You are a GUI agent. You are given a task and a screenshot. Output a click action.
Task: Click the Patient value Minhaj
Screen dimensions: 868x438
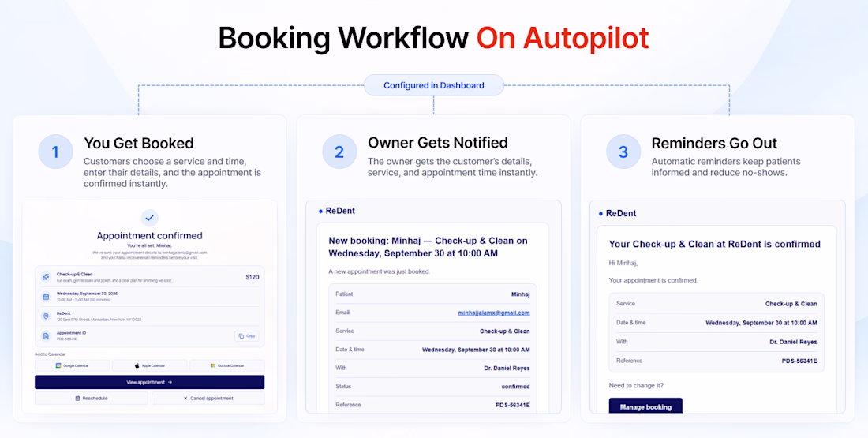[x=520, y=294]
